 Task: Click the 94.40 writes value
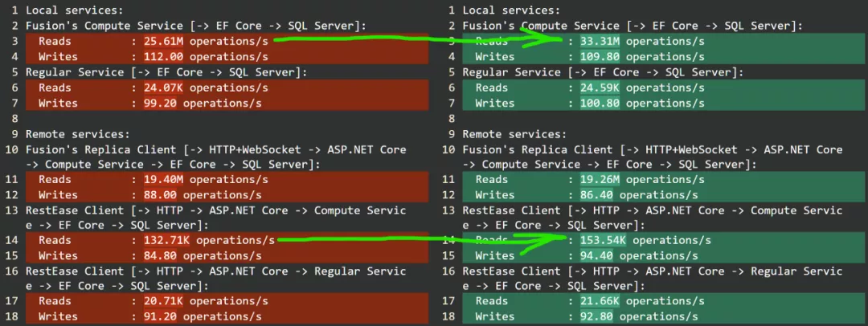point(596,256)
